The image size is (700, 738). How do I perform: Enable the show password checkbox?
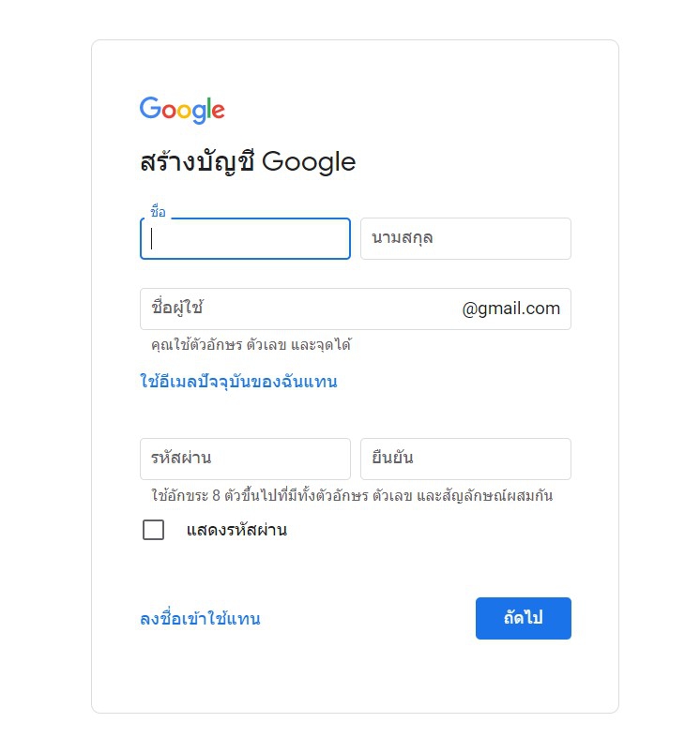tap(153, 530)
